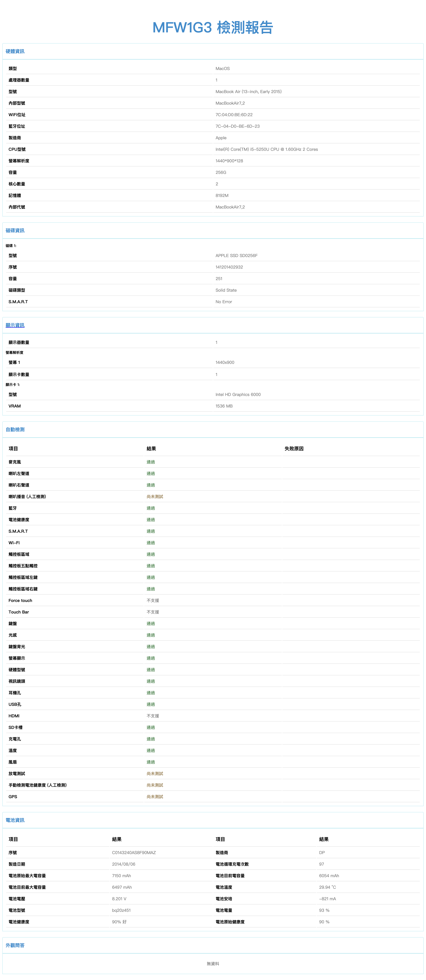Click the 鍵盤背光 test row label
This screenshot has width=426, height=980.
point(17,647)
